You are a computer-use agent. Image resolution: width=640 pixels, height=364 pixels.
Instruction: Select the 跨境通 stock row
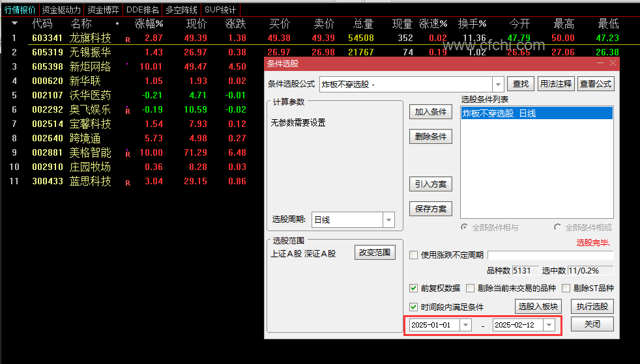coord(85,138)
